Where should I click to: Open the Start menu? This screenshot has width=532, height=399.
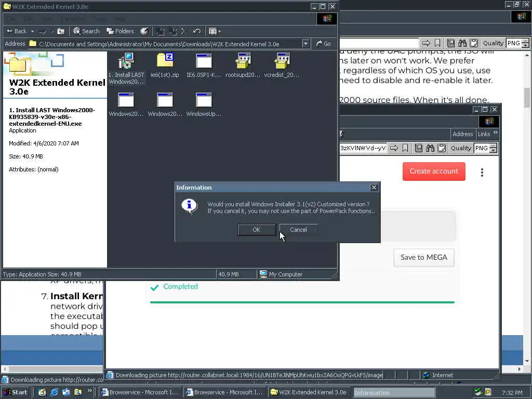coord(15,392)
